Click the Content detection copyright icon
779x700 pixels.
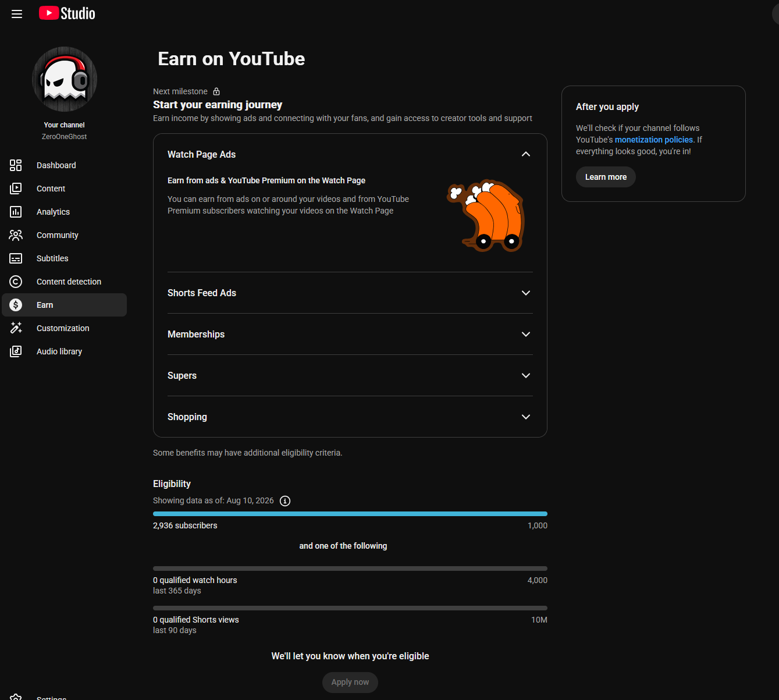[16, 282]
